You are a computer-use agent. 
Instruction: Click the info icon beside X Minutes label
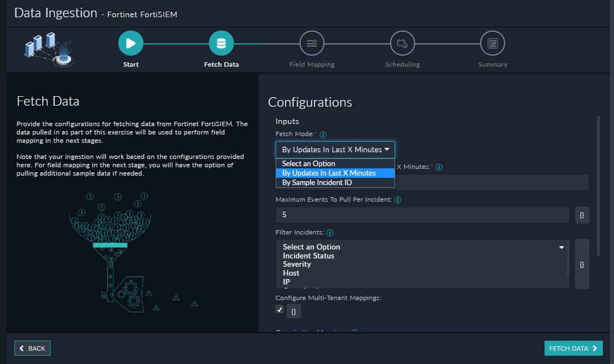(x=439, y=167)
